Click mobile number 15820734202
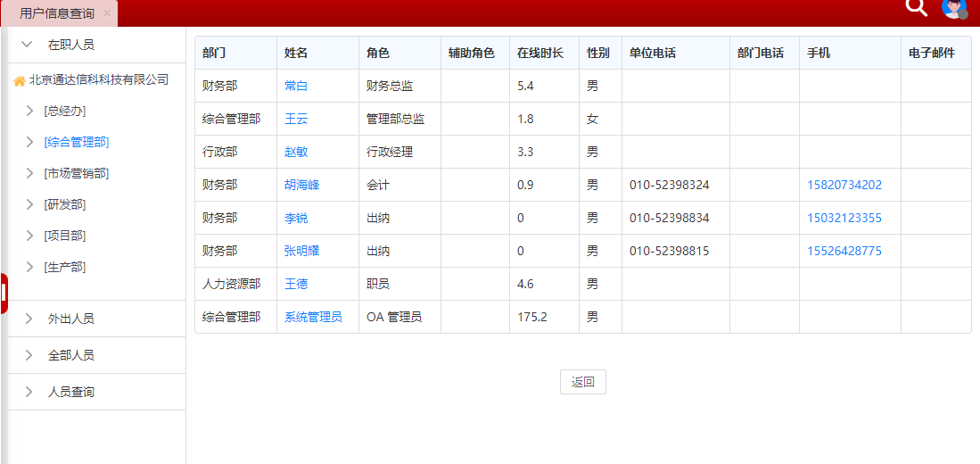Image resolution: width=980 pixels, height=464 pixels. click(844, 185)
